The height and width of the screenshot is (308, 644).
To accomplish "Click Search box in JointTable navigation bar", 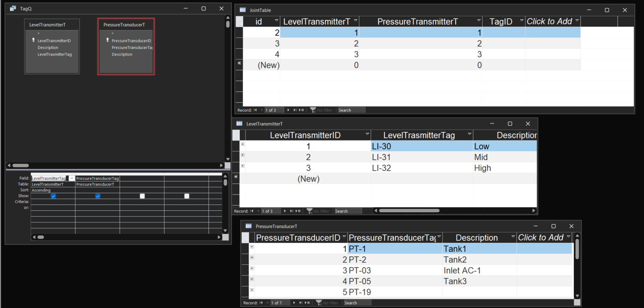I will click(351, 110).
